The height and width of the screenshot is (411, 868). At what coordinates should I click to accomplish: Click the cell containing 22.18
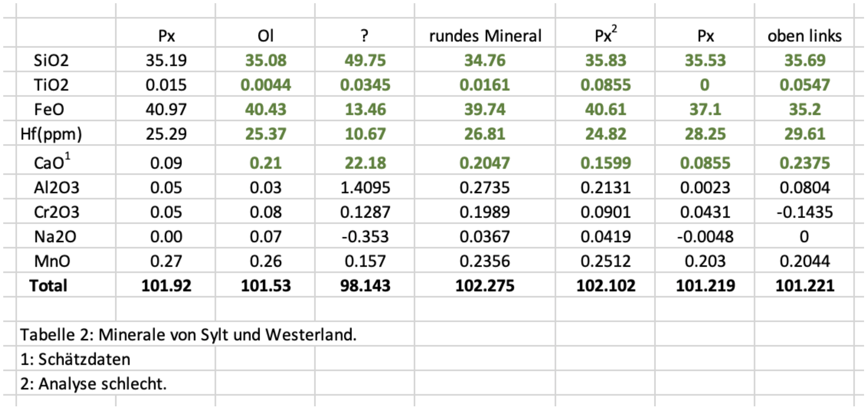[x=365, y=163]
